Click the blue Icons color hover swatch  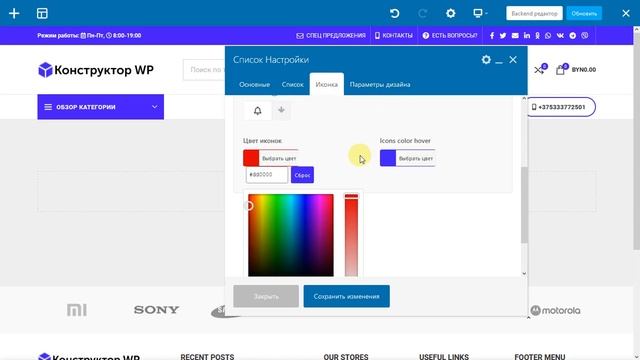[388, 158]
